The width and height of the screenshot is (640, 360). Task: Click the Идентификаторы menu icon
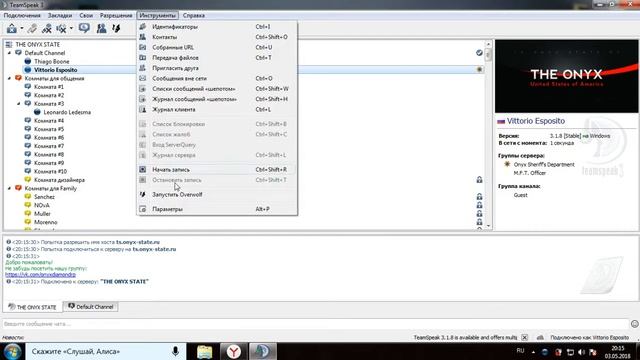coord(142,27)
